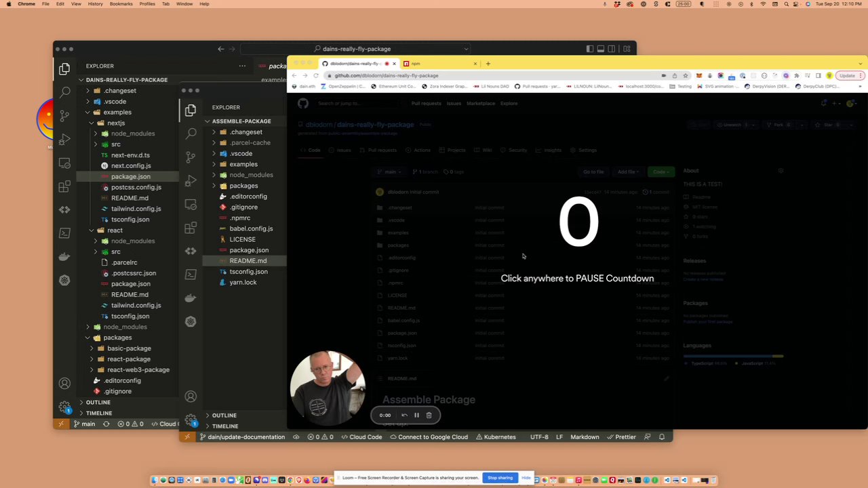The height and width of the screenshot is (488, 868).
Task: Click Hide in Loom sharing bar
Action: (526, 478)
